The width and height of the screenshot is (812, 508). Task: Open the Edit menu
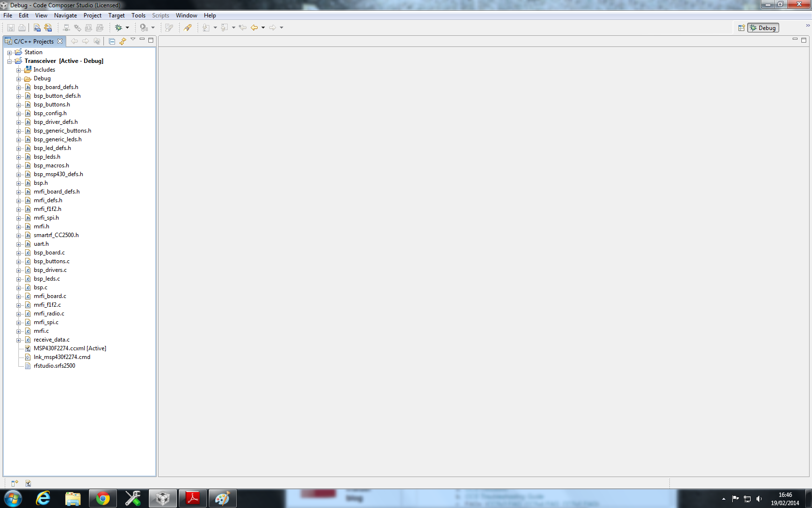point(24,15)
